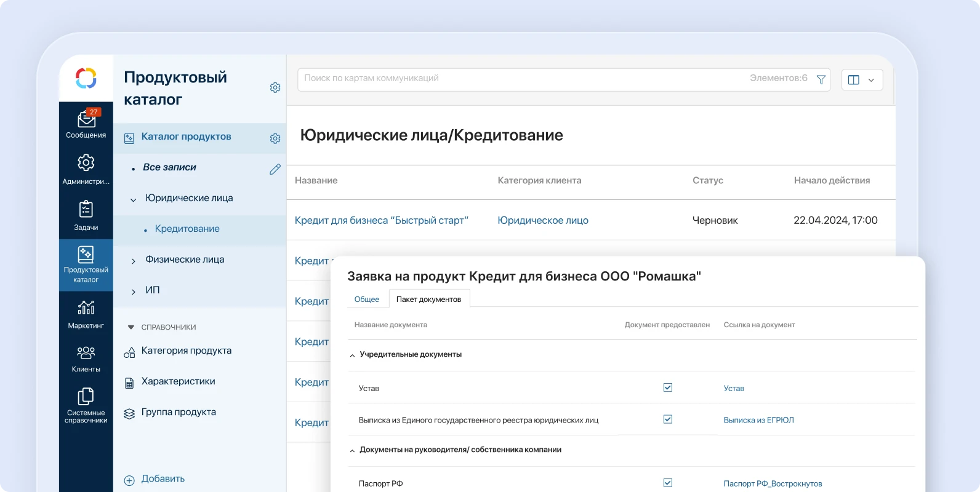Image resolution: width=980 pixels, height=492 pixels.
Task: Open the Администрирование gear icon
Action: (x=86, y=163)
